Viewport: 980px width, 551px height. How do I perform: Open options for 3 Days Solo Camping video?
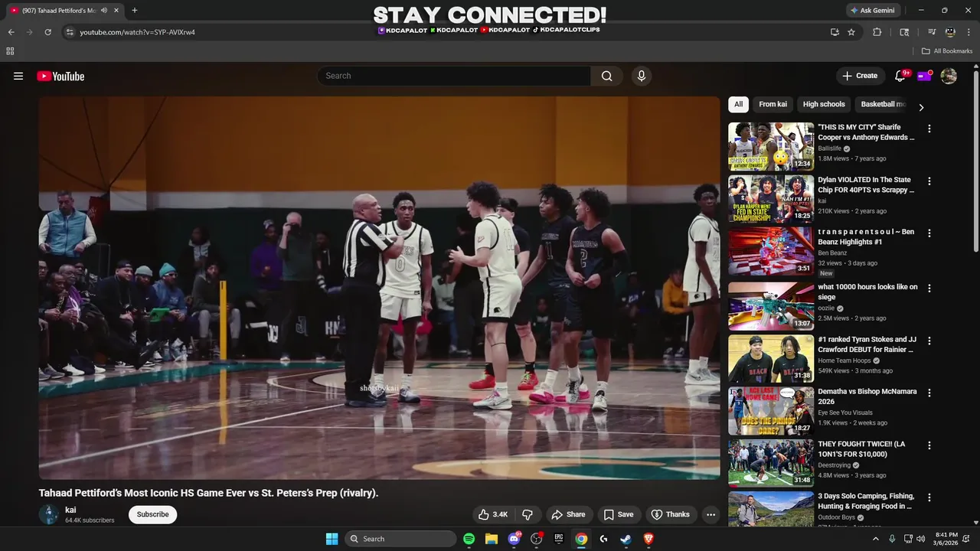tap(929, 497)
